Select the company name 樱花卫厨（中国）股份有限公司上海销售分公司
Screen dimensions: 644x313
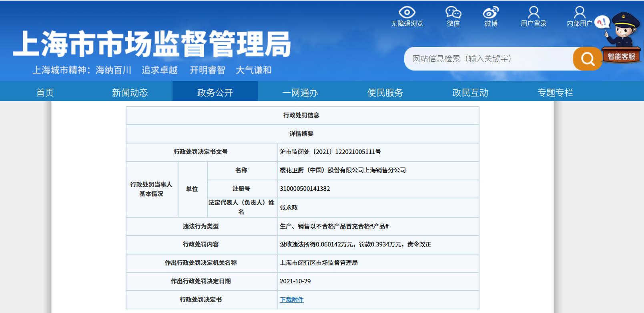(x=343, y=170)
